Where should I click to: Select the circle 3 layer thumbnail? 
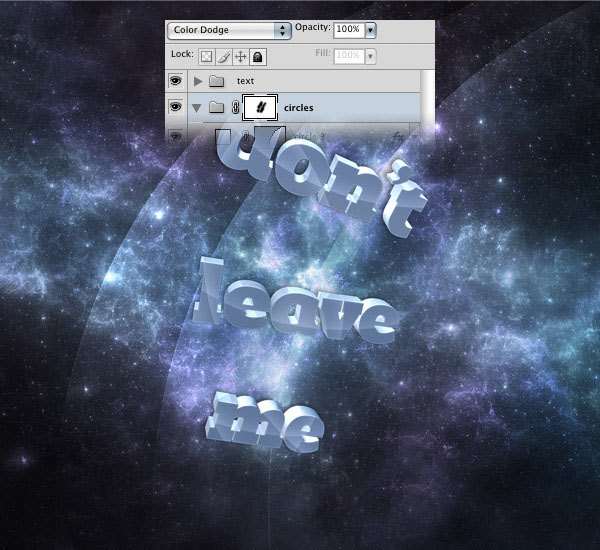pyautogui.click(x=223, y=137)
